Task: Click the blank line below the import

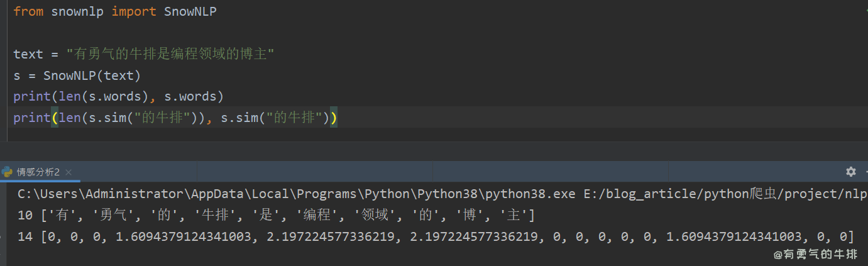Action: coord(126,33)
